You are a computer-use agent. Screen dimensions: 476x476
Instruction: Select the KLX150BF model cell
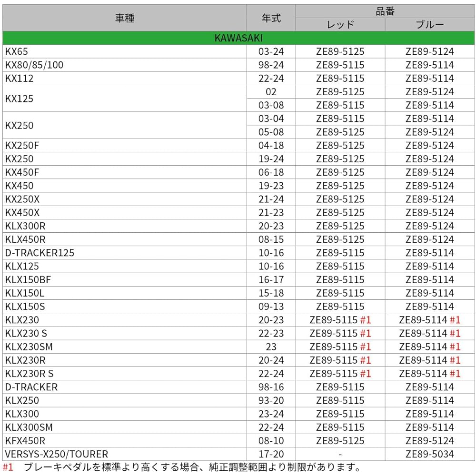pos(124,279)
